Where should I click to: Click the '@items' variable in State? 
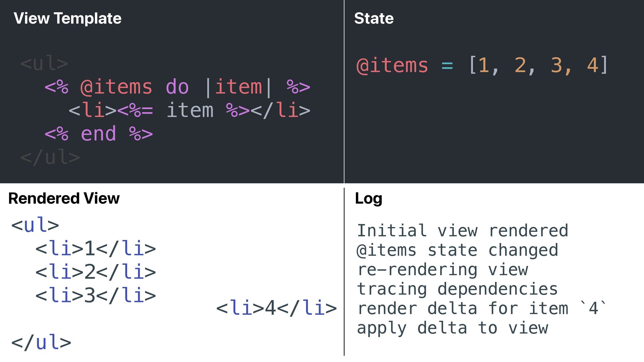coord(392,65)
